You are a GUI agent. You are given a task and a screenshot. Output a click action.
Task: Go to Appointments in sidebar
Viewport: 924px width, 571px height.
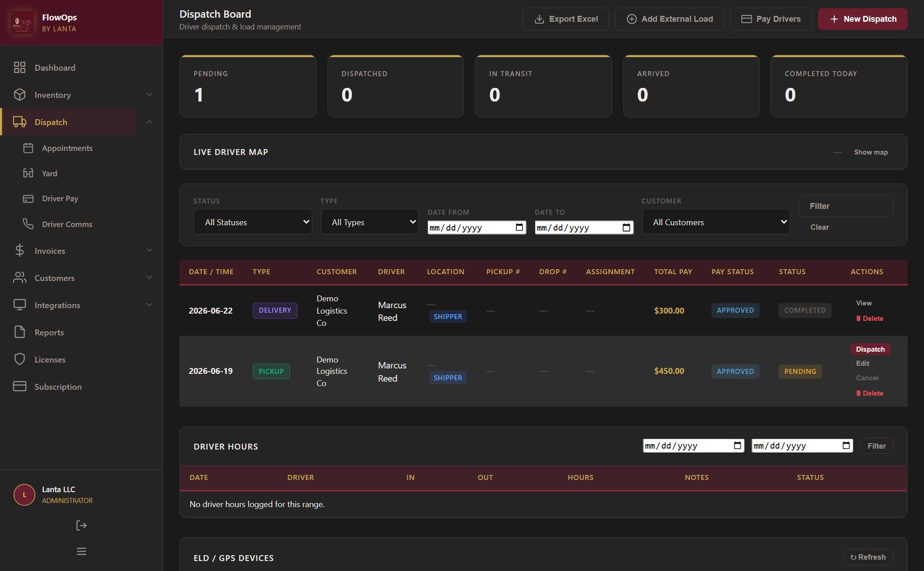[67, 148]
